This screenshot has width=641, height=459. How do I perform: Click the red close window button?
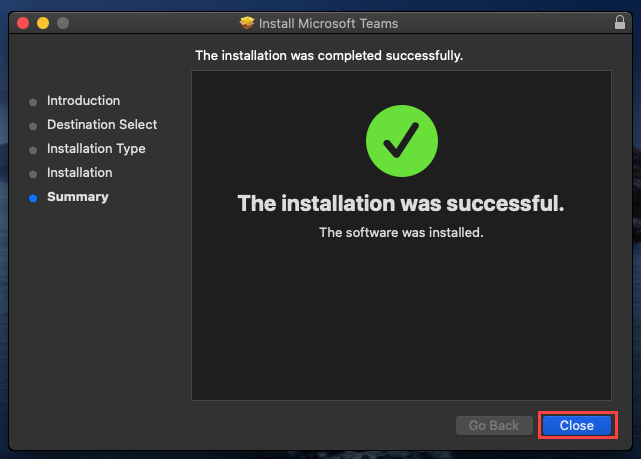click(23, 23)
